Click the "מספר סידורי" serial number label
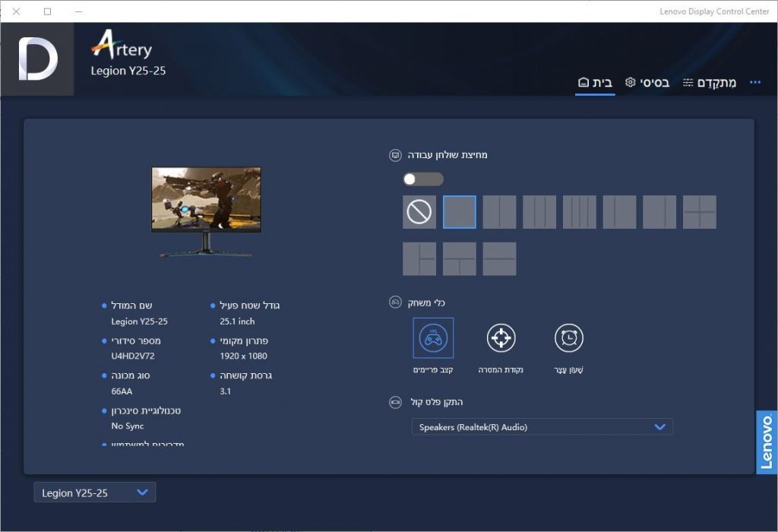 click(x=136, y=341)
